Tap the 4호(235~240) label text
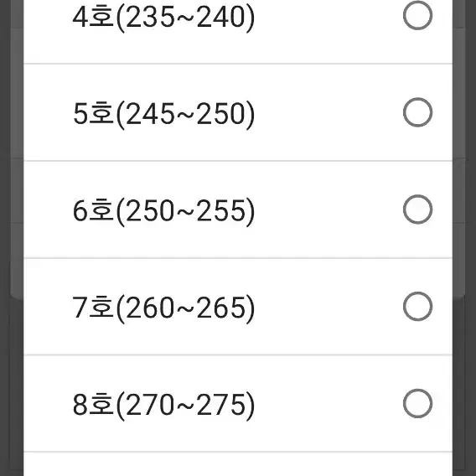 pyautogui.click(x=163, y=18)
